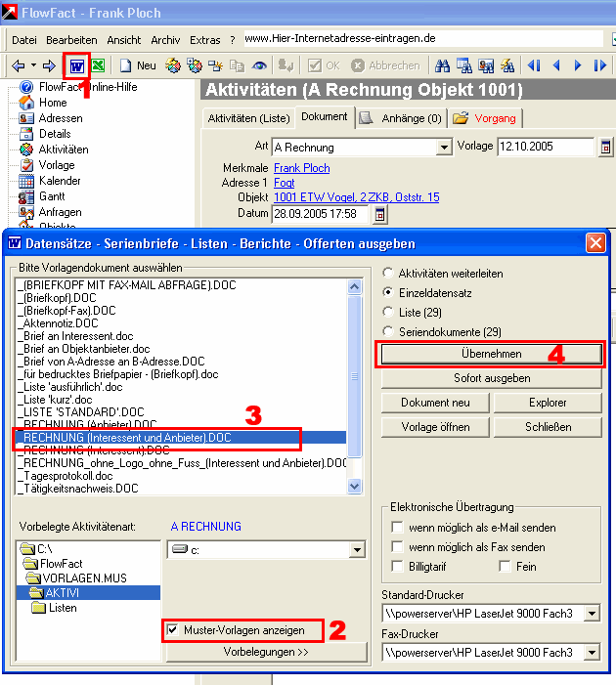The height and width of the screenshot is (685, 616).
Task: Click the Übernehmen button
Action: tap(491, 354)
